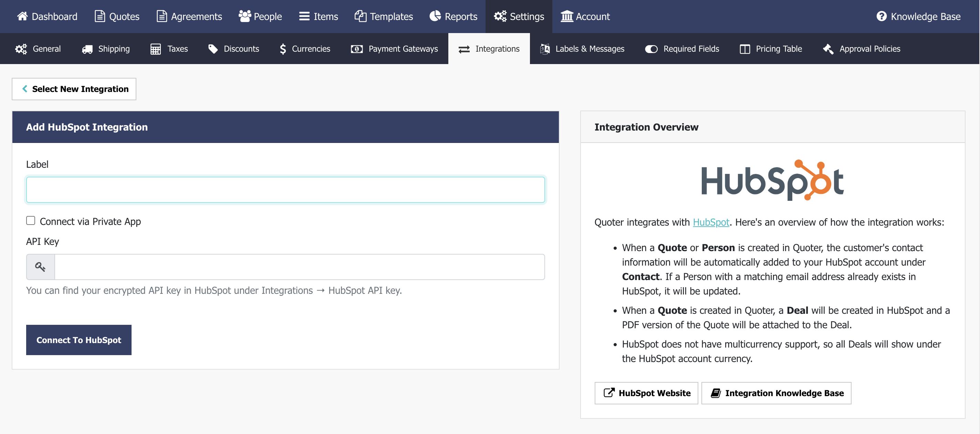Viewport: 980px width, 434px height.
Task: Follow the HubSpot link in overview text
Action: click(x=711, y=222)
